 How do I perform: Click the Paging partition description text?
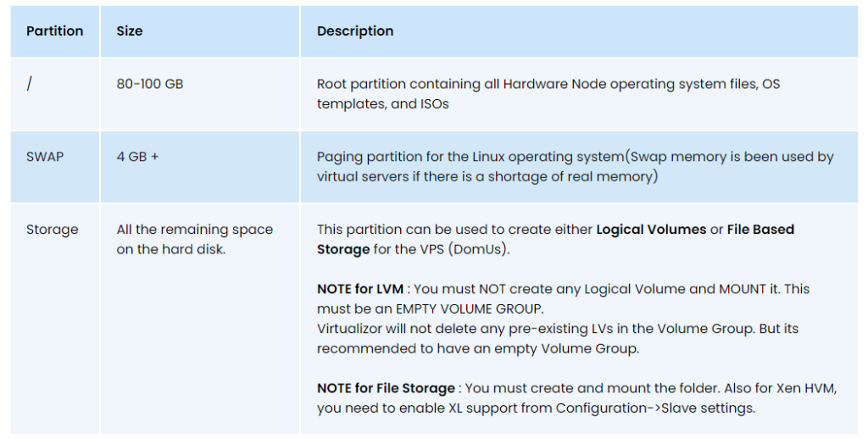click(x=576, y=167)
